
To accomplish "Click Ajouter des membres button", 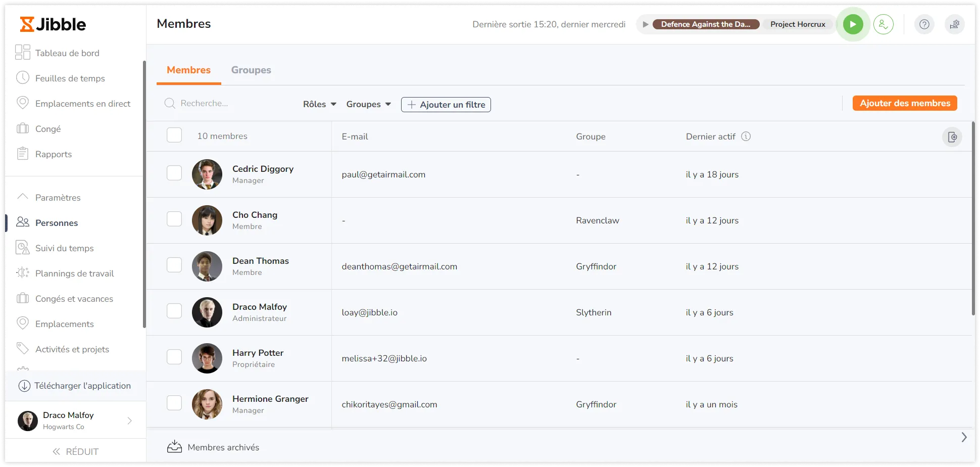I will tap(905, 103).
